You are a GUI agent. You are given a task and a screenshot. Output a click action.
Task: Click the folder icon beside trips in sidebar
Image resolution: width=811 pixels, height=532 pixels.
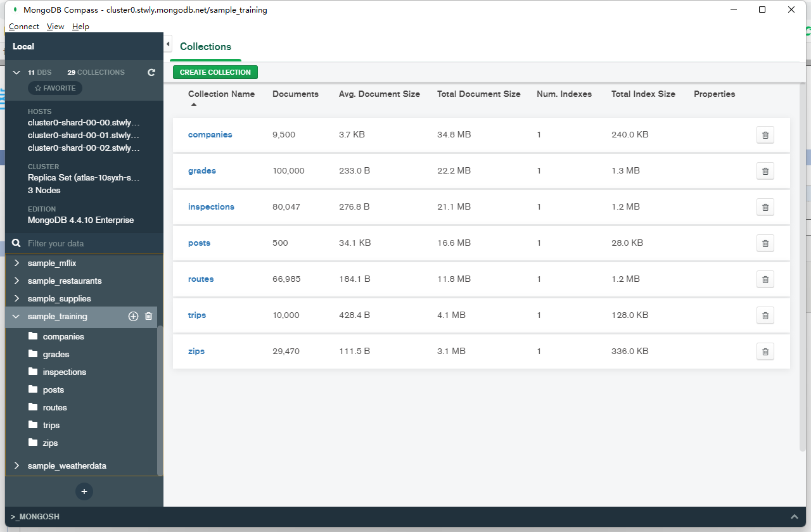coord(33,425)
